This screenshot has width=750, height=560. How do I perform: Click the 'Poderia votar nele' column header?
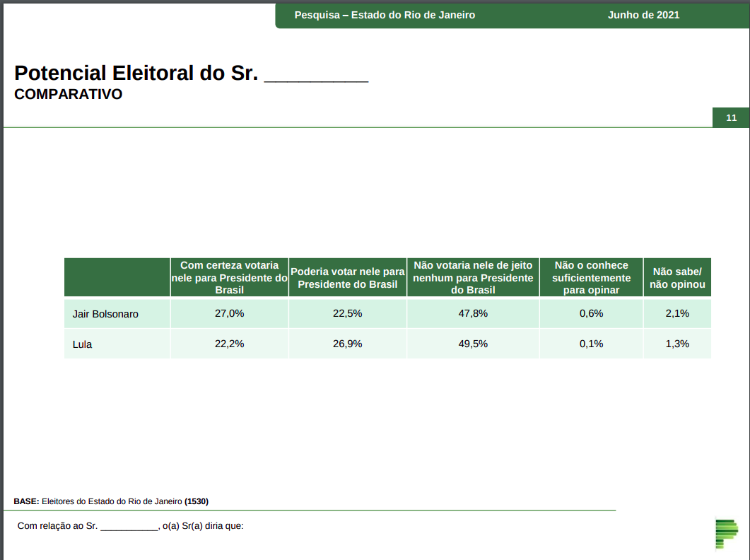(x=347, y=277)
